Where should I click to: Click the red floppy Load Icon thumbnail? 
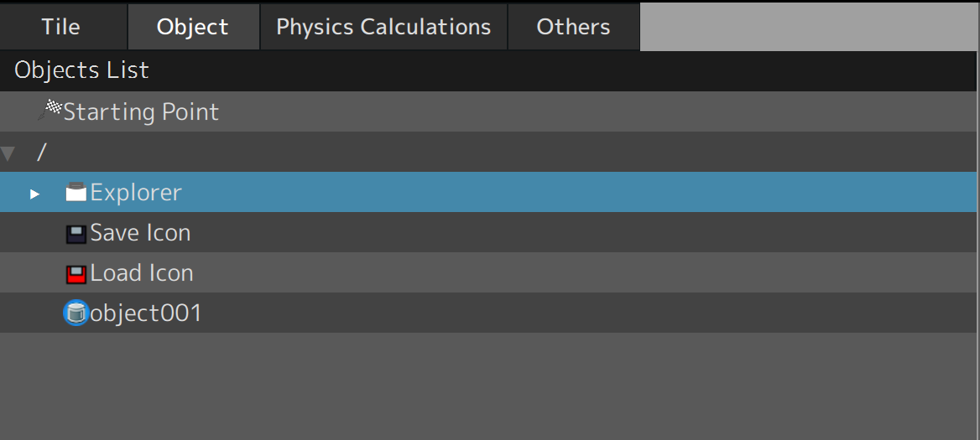[76, 274]
